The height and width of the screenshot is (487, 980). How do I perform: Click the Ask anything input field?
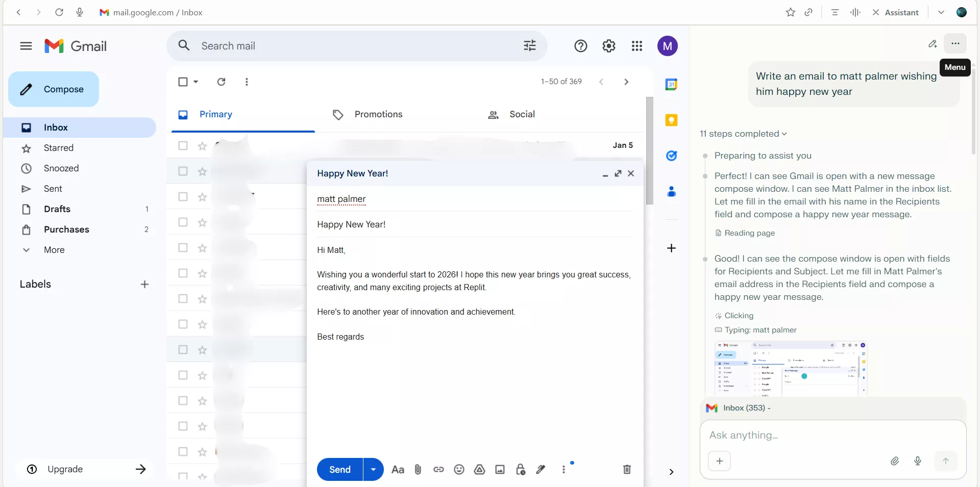click(x=796, y=435)
